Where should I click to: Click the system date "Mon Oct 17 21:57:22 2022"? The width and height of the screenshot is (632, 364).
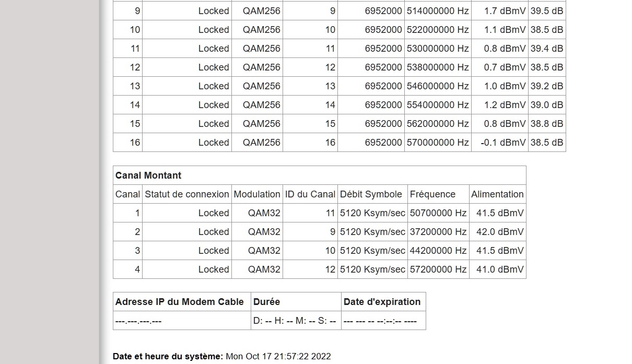pyautogui.click(x=278, y=357)
